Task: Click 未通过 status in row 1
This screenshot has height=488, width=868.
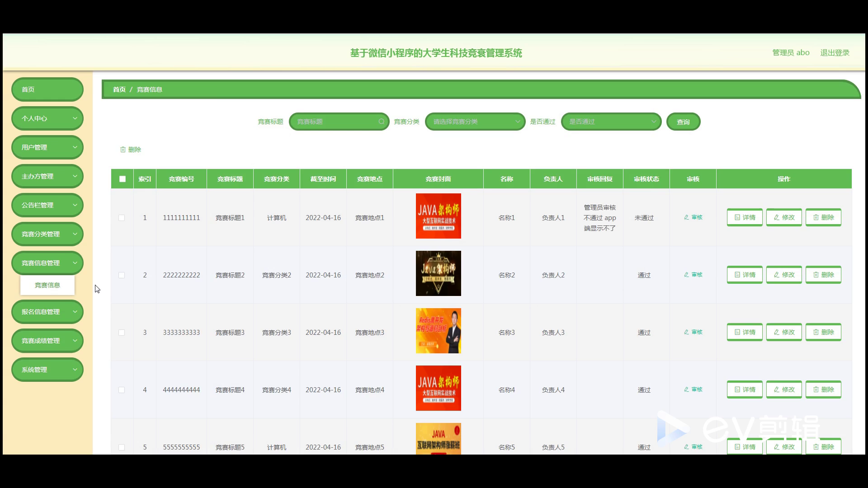Action: [644, 218]
